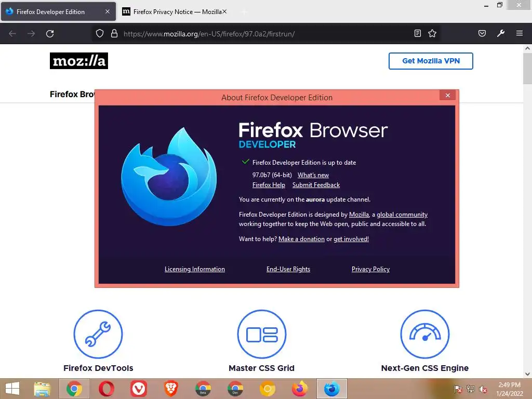Launch Chrome Canary from the taskbar

click(x=268, y=389)
